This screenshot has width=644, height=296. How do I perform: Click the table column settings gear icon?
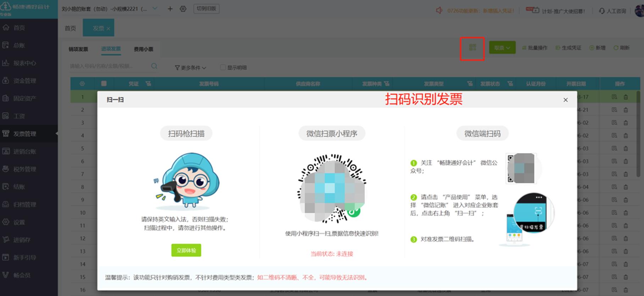pyautogui.click(x=82, y=84)
